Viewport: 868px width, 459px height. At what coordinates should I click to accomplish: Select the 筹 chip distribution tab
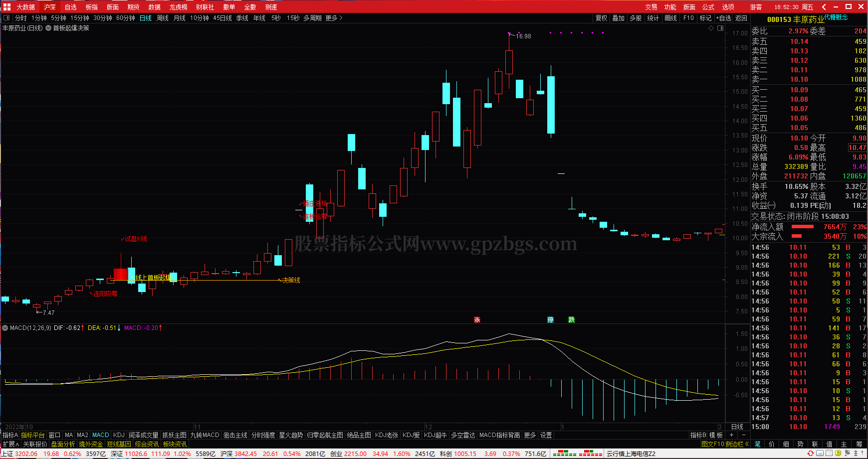(x=859, y=444)
